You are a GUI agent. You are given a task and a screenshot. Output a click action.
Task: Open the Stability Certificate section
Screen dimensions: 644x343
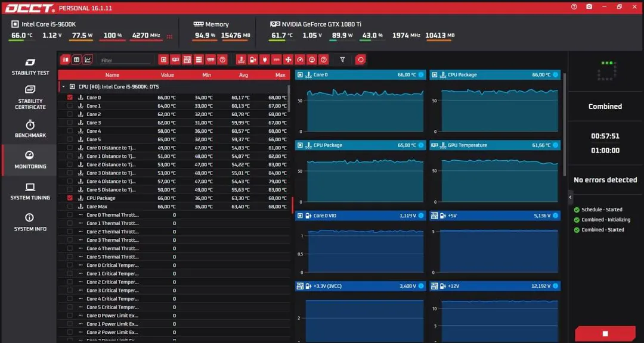point(30,98)
